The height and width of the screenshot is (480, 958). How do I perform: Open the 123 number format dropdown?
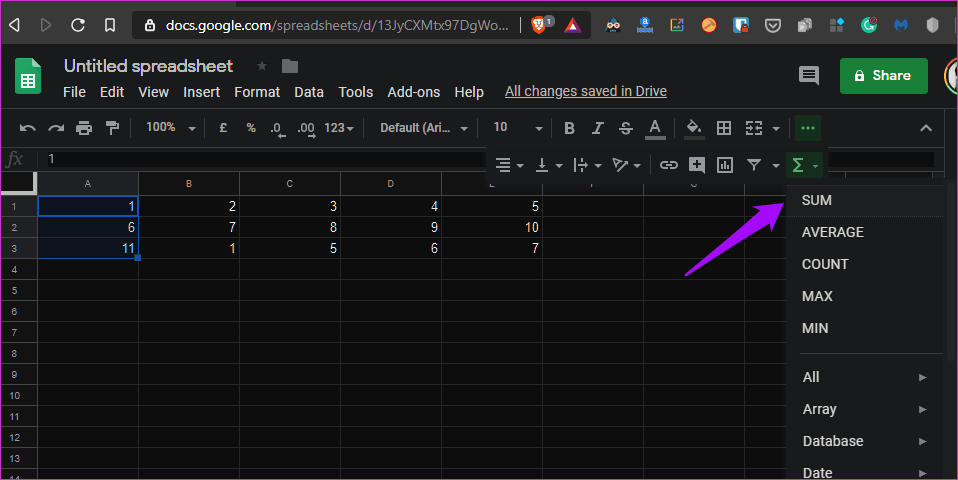[338, 128]
